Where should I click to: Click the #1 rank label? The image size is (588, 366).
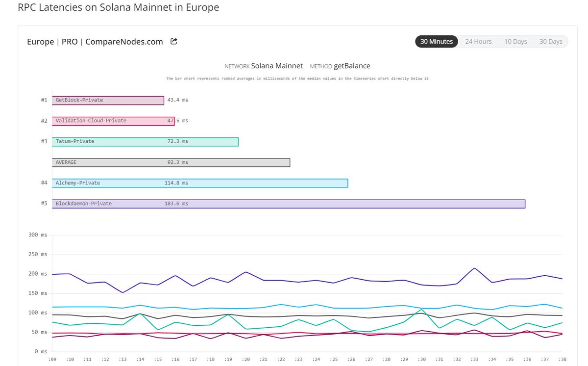[x=44, y=100]
